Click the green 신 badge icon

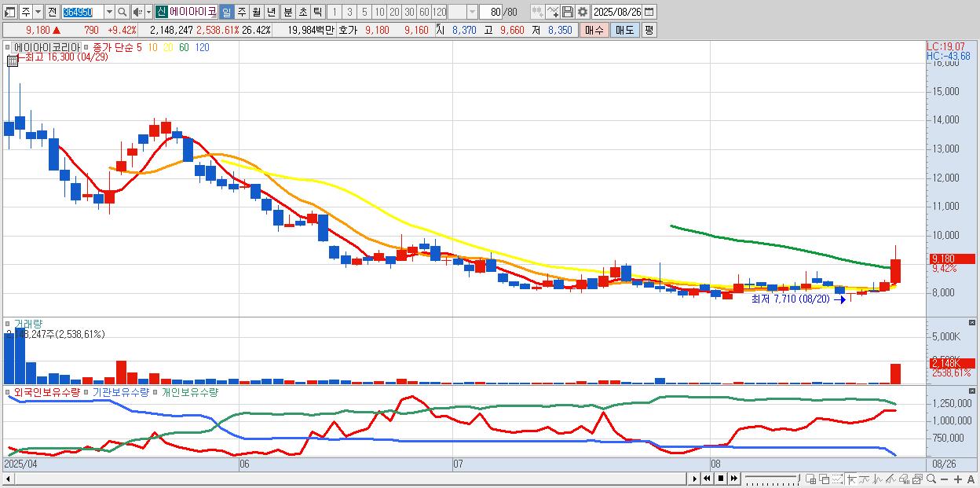(x=161, y=12)
